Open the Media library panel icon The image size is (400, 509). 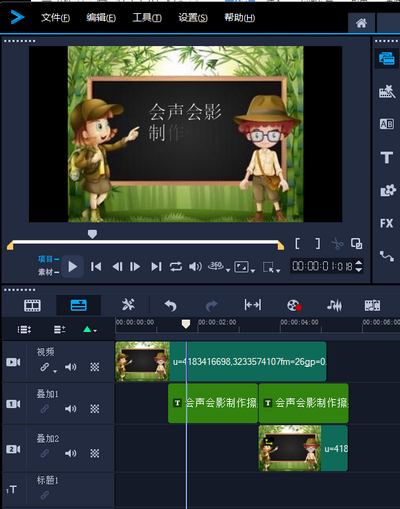(x=387, y=59)
